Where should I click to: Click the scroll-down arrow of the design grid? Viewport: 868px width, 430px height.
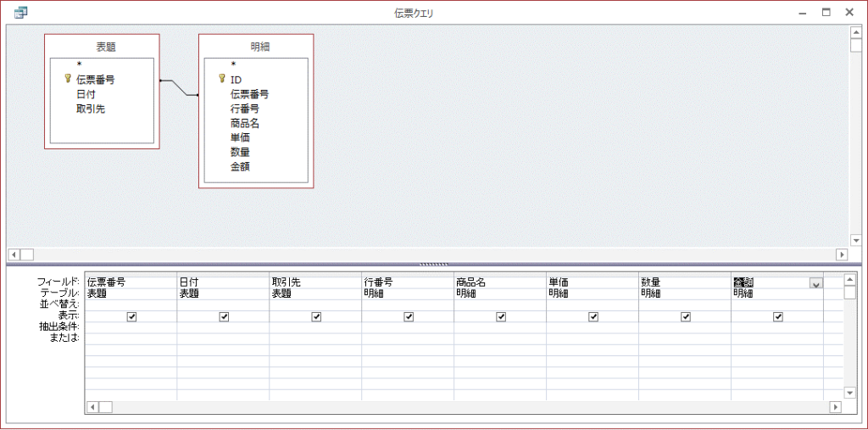850,393
